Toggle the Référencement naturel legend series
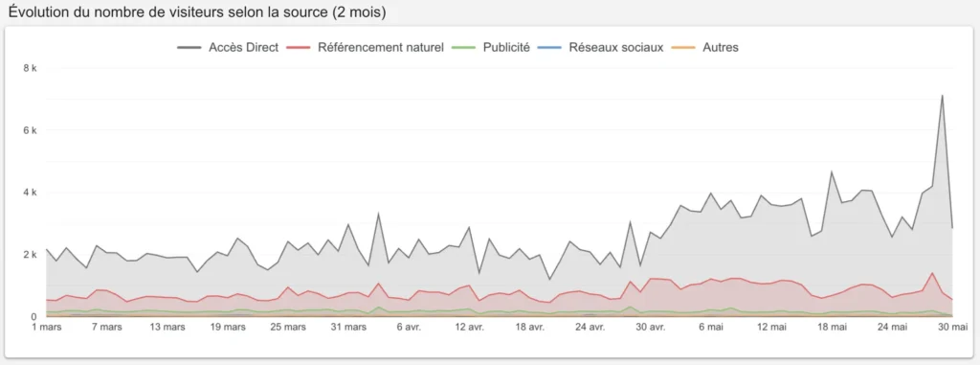The height and width of the screenshot is (365, 980). [365, 48]
